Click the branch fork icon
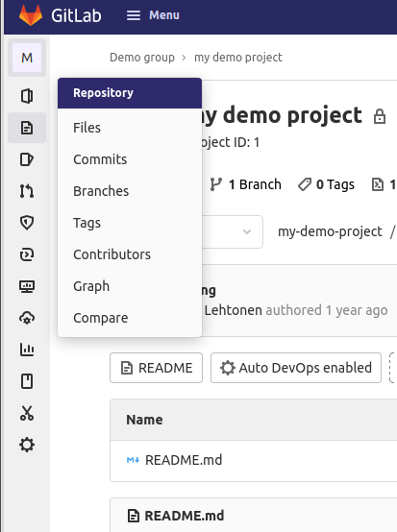Screen dimensions: 397x532 215,184
